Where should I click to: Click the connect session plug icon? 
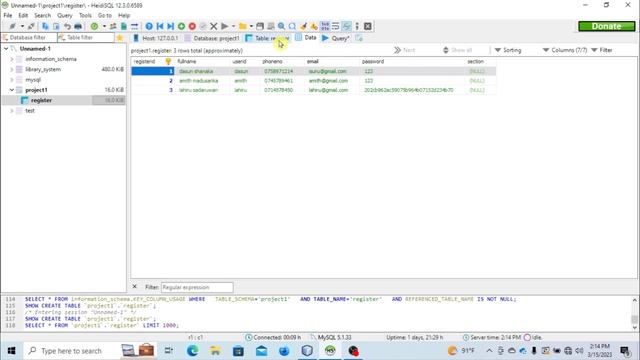(12, 26)
